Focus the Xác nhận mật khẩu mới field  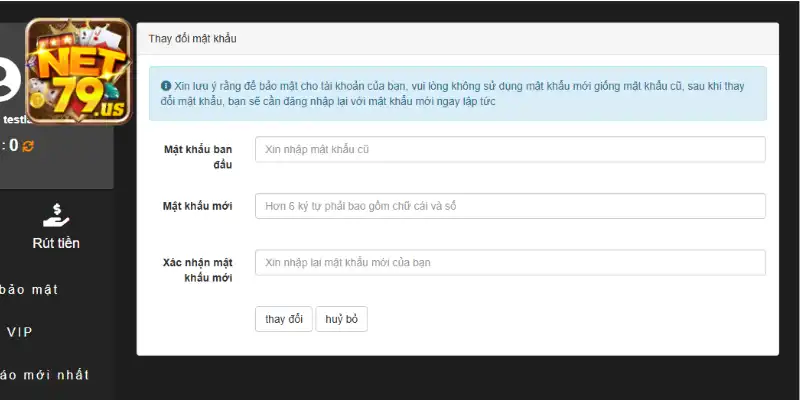click(510, 263)
